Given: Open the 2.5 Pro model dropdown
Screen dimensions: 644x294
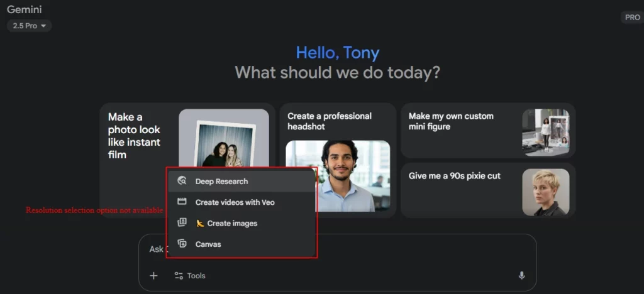Looking at the screenshot, I should click(x=29, y=26).
